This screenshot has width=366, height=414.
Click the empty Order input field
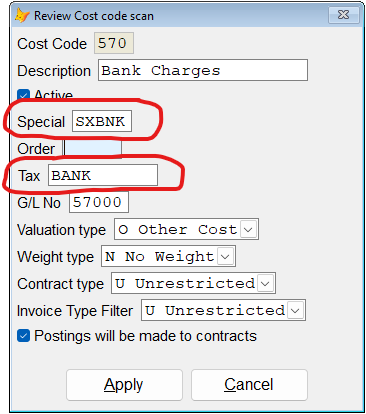click(x=93, y=148)
